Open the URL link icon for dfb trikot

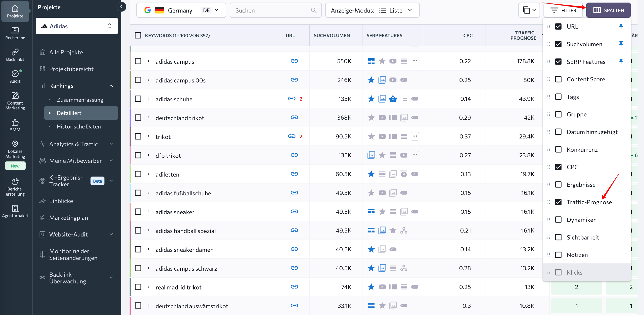pyautogui.click(x=294, y=155)
